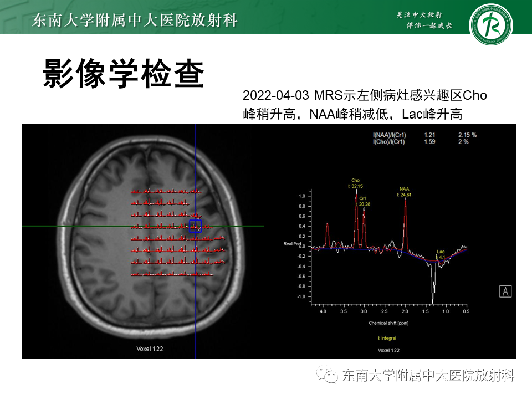Image resolution: width=532 pixels, height=399 pixels.
Task: Click the 'I(NAA)/I(Cr1)' ratio row label
Action: click(389, 135)
